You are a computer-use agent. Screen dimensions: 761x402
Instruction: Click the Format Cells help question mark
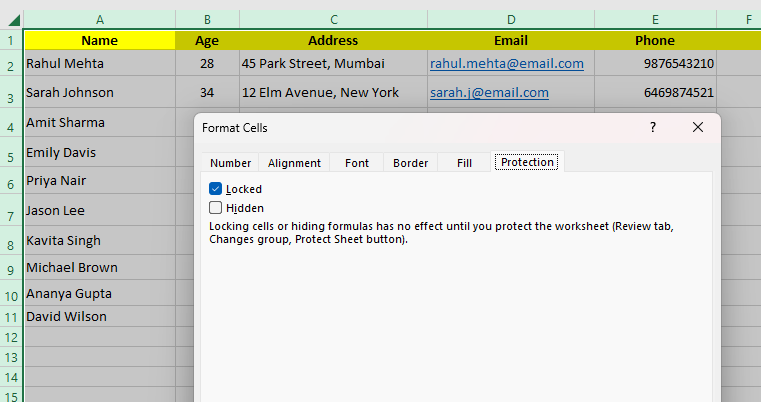[653, 127]
